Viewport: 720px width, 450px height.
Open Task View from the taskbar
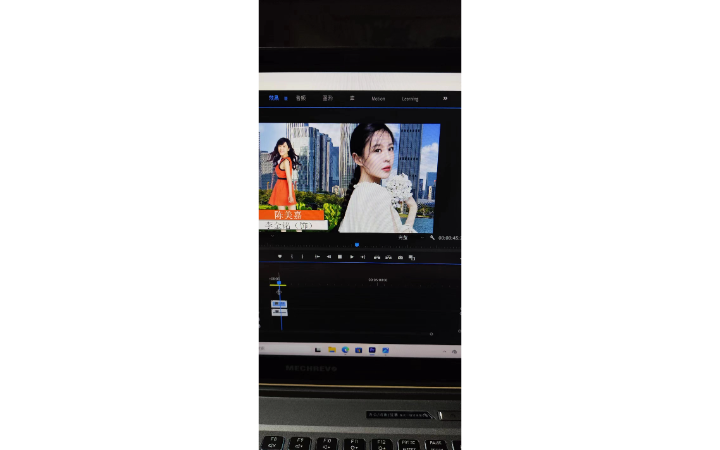click(x=318, y=350)
